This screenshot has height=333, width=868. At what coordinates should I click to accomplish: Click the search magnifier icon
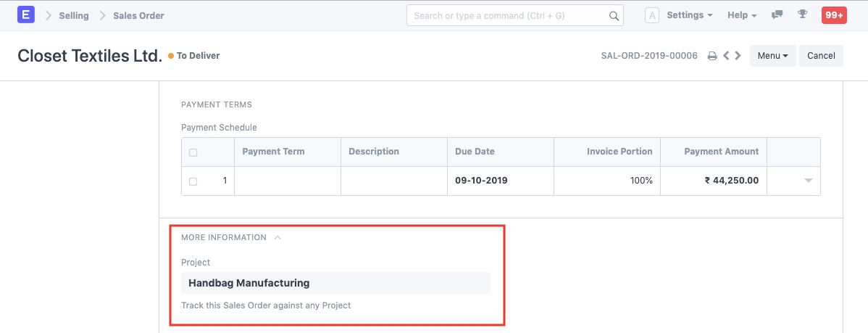[x=613, y=15]
